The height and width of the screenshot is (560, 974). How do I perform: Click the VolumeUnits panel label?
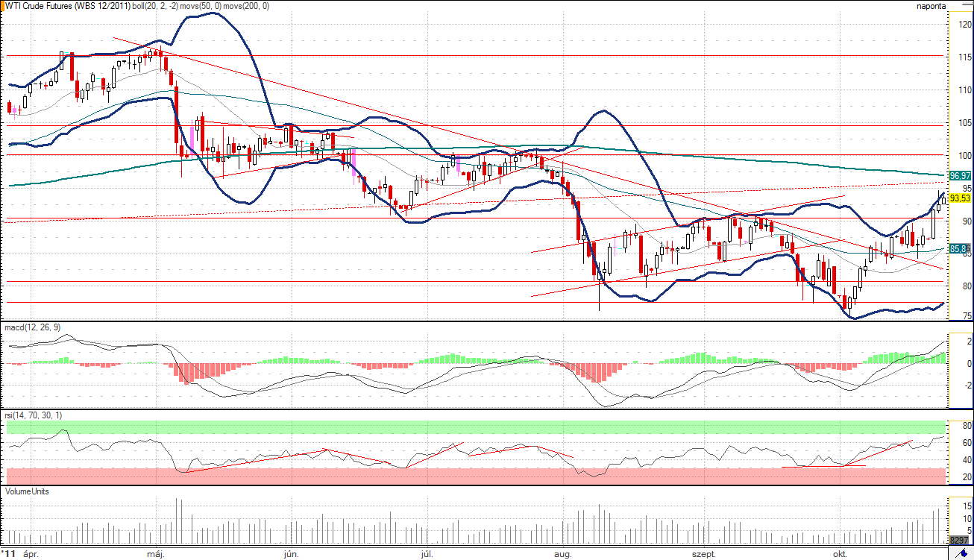click(x=28, y=491)
